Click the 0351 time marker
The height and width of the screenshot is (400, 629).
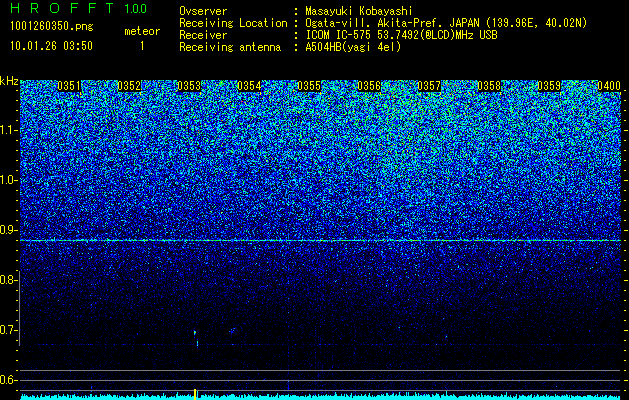[x=69, y=86]
